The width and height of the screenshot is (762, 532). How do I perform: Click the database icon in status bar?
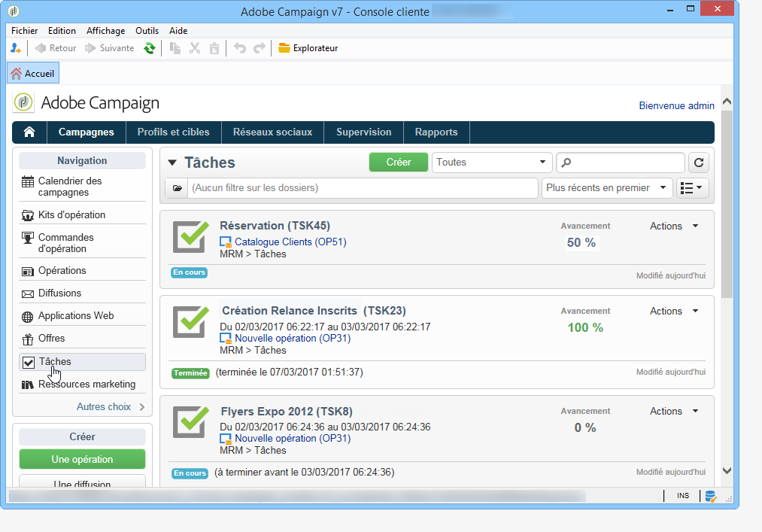[x=711, y=496]
